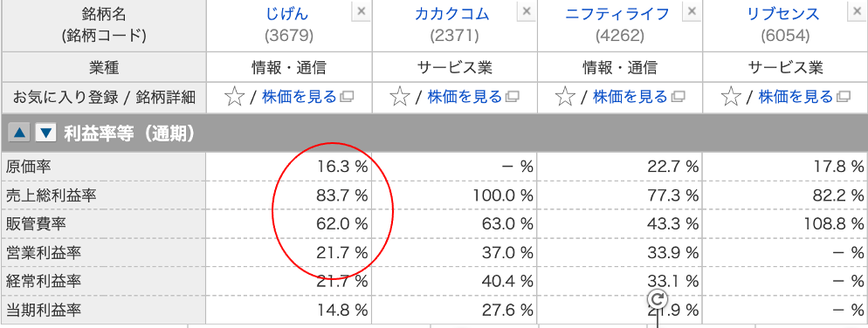The height and width of the screenshot is (328, 868).
Task: View stock price for カカクコム
Action: [x=465, y=98]
